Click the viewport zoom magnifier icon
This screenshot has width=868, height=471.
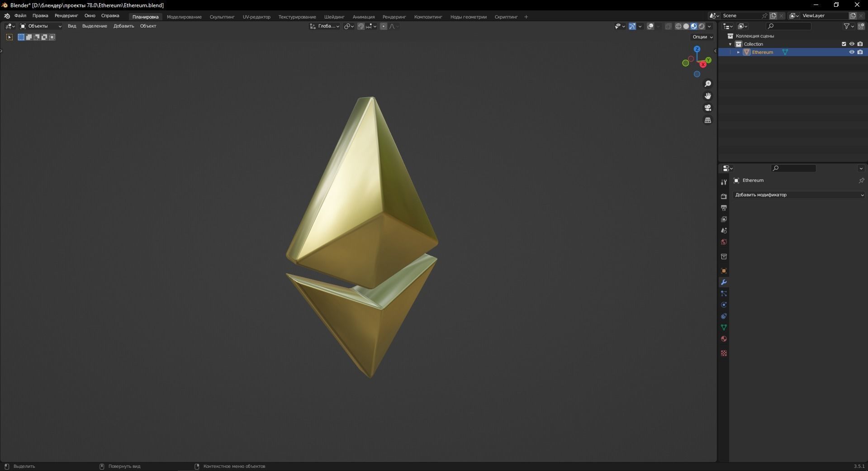click(x=708, y=84)
